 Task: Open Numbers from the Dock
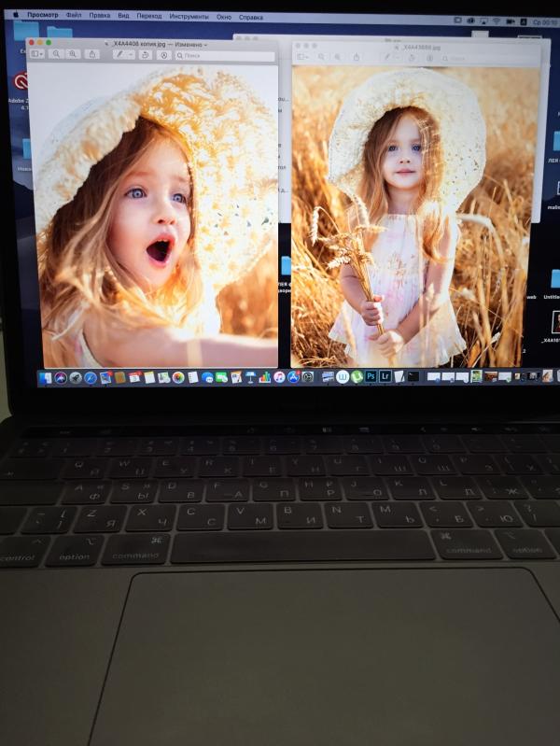[x=264, y=378]
